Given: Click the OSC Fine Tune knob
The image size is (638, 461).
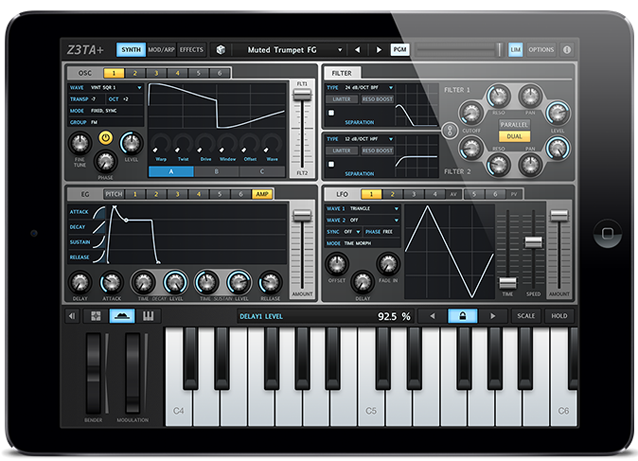Looking at the screenshot, I should (x=80, y=143).
